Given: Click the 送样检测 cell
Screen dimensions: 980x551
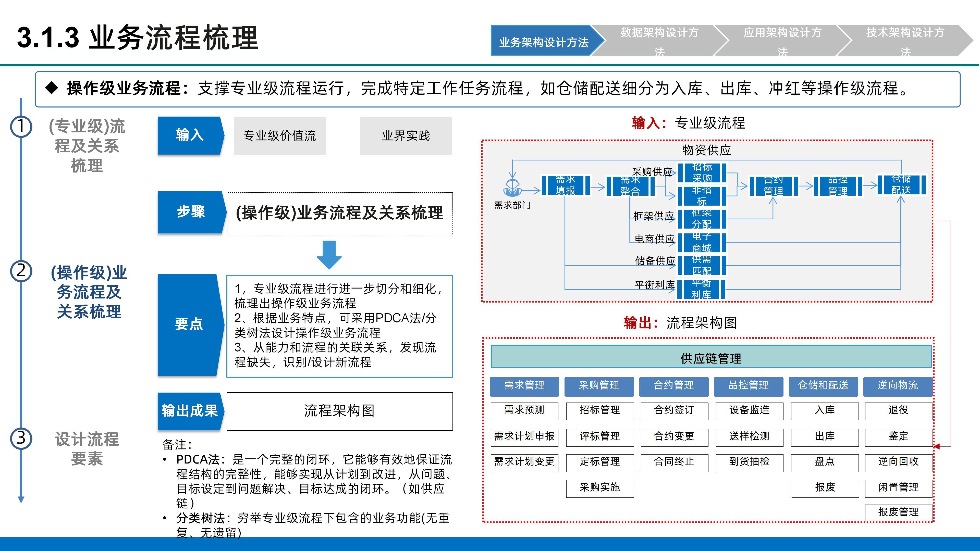Looking at the screenshot, I should coord(750,437).
